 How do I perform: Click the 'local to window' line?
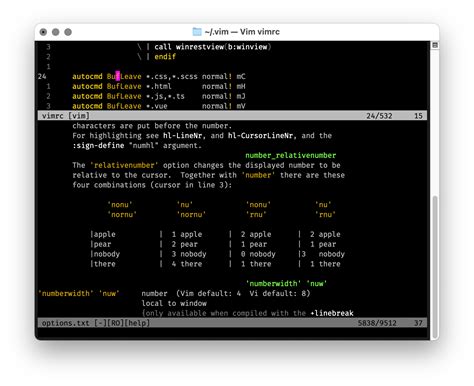(174, 303)
